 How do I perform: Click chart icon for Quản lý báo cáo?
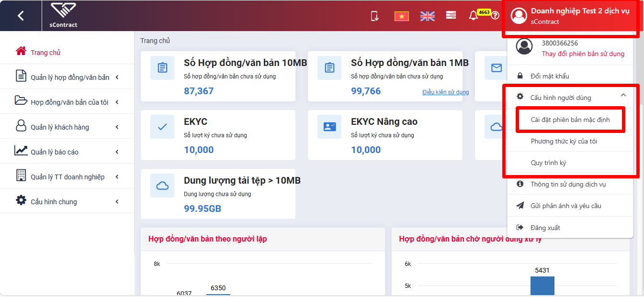coord(21,150)
